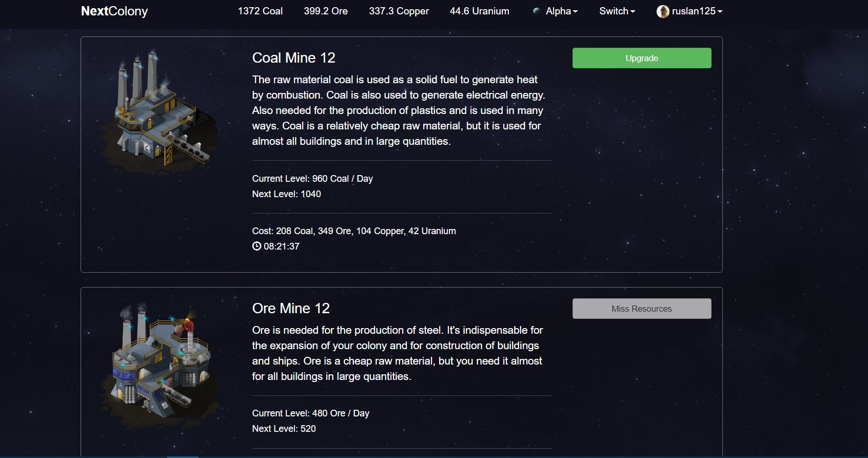Click the planet icon beside Alpha
The height and width of the screenshot is (458, 868).
(x=537, y=11)
